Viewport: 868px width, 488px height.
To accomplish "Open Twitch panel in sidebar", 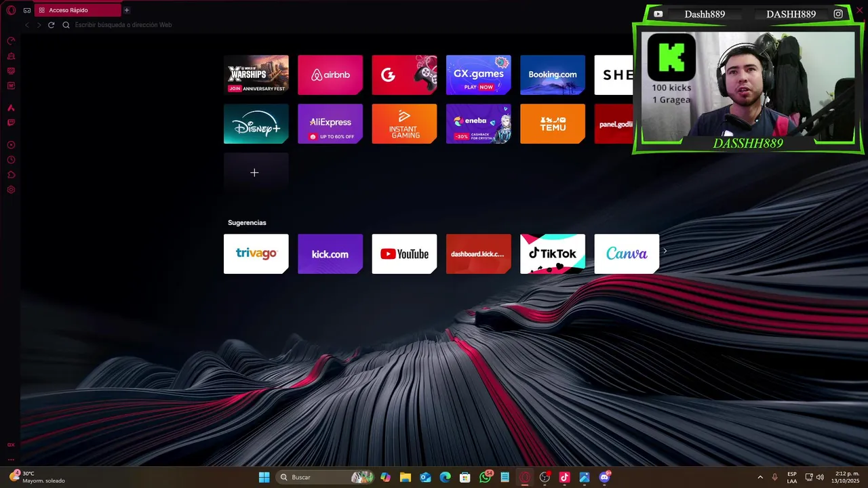I will [11, 123].
